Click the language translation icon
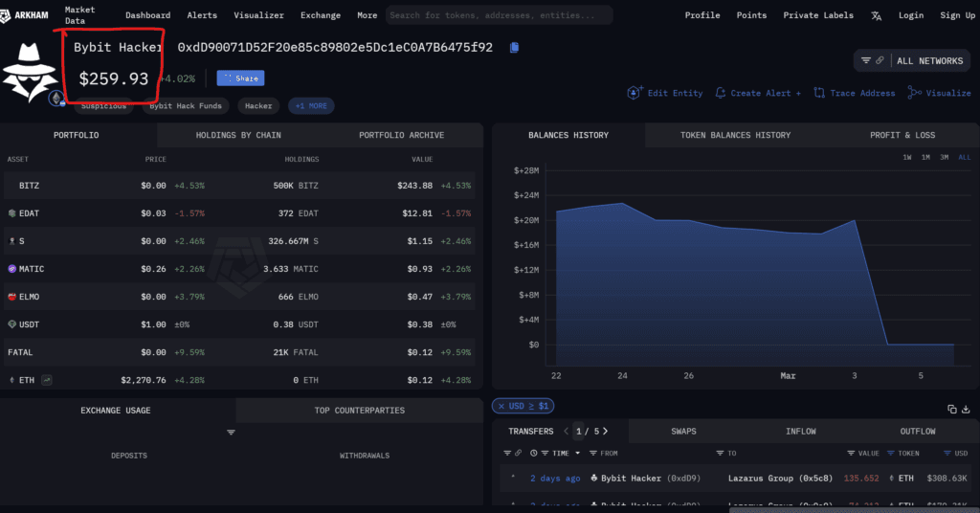 click(x=877, y=15)
